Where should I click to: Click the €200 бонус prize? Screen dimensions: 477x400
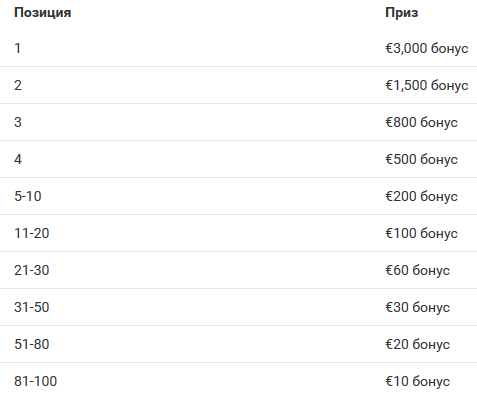point(421,196)
